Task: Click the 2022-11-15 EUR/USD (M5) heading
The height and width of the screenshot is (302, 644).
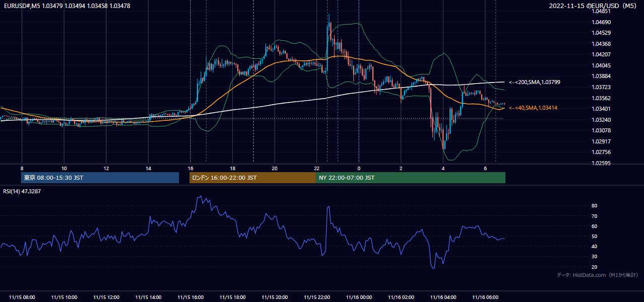Action: [x=593, y=6]
